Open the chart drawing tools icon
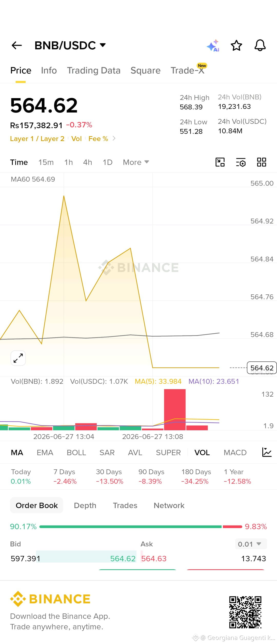This screenshot has height=644, width=277. pos(220,162)
